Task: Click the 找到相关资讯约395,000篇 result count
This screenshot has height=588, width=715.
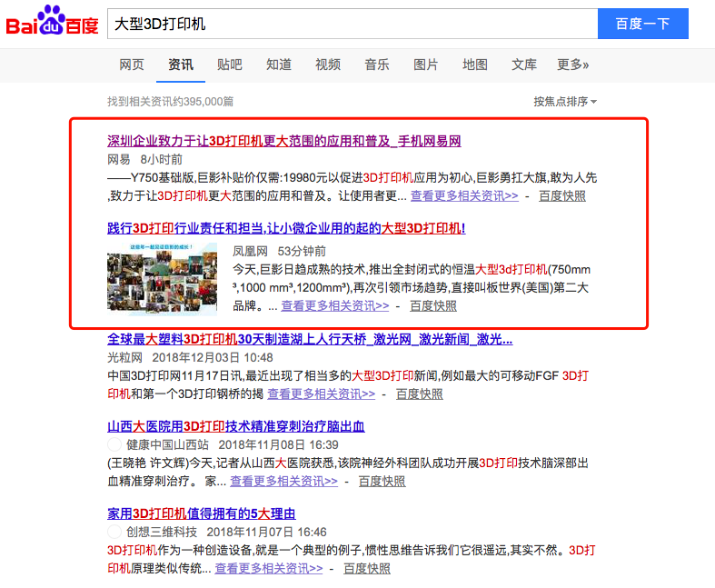Action: (171, 101)
